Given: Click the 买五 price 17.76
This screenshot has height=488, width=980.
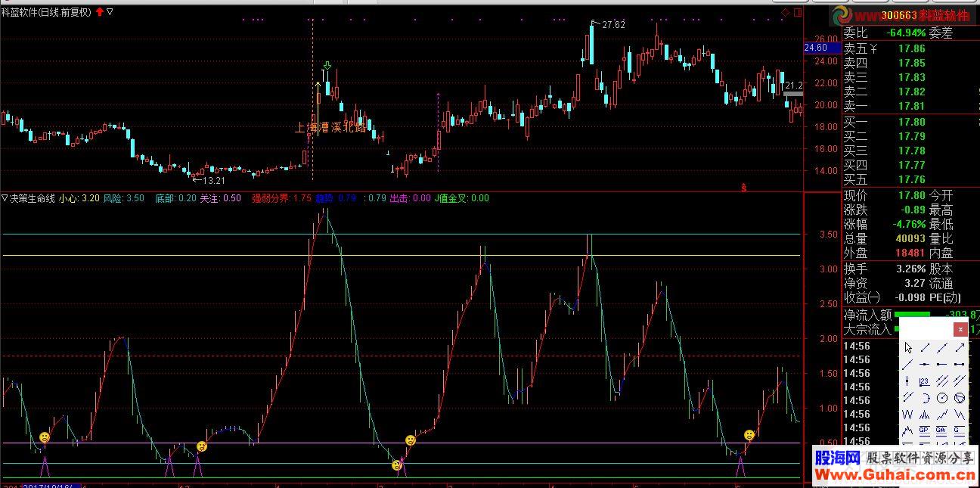Looking at the screenshot, I should (911, 179).
